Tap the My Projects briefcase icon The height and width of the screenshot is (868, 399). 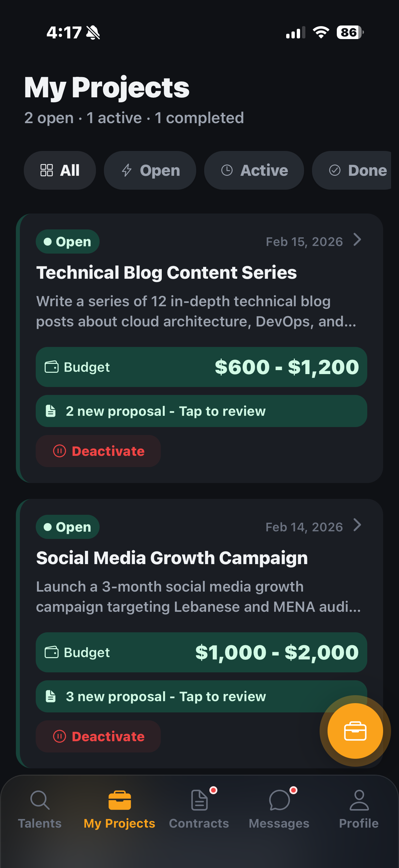pyautogui.click(x=119, y=800)
